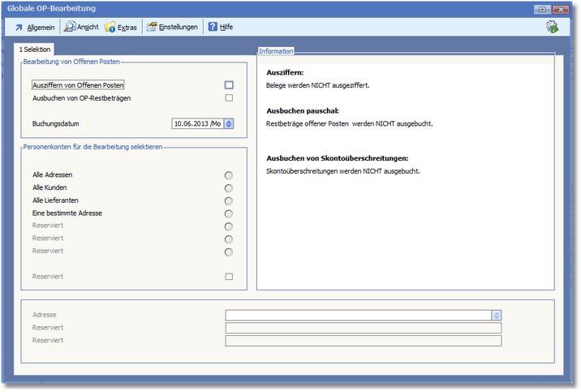
Task: Click the Adresse input field
Action: click(x=357, y=315)
